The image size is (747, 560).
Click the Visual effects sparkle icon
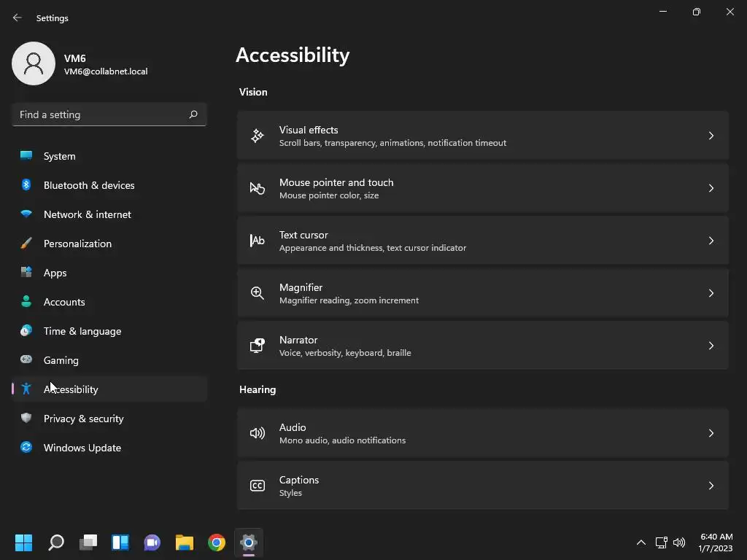click(x=258, y=136)
